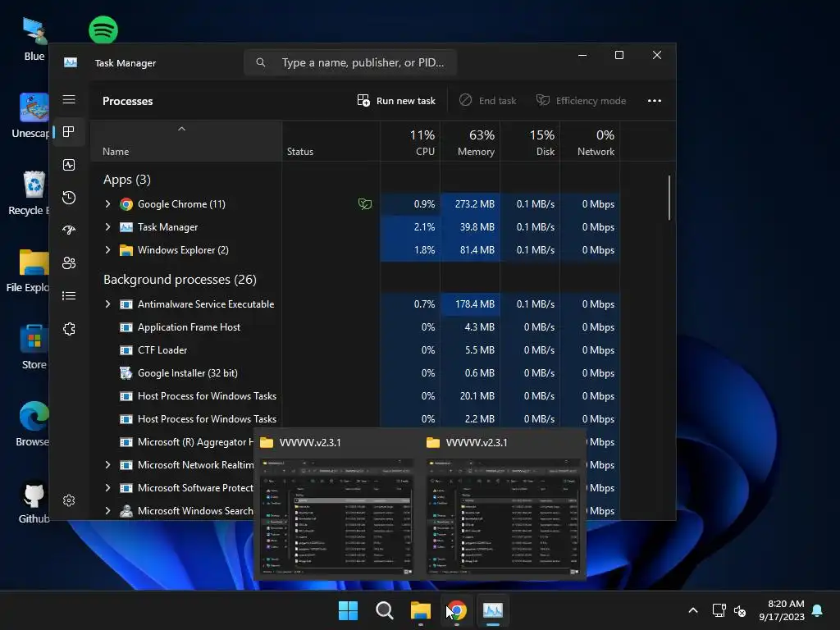
Task: Open the more options ellipsis menu
Action: coord(654,101)
